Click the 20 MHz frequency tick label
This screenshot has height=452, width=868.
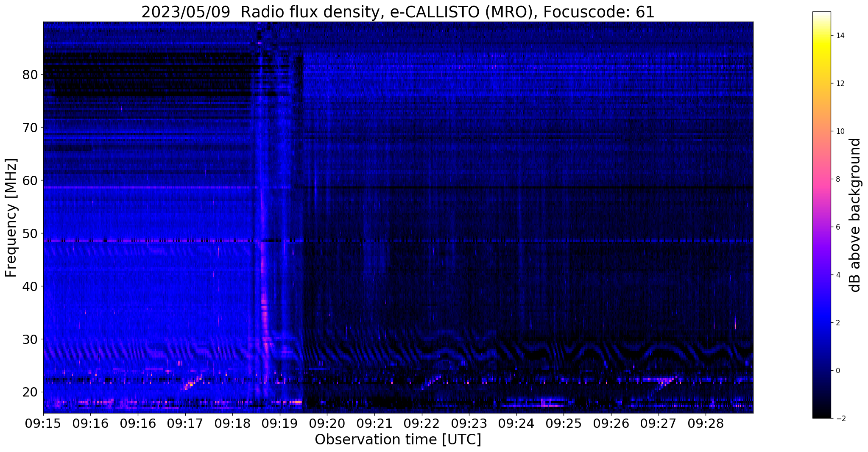pos(30,392)
